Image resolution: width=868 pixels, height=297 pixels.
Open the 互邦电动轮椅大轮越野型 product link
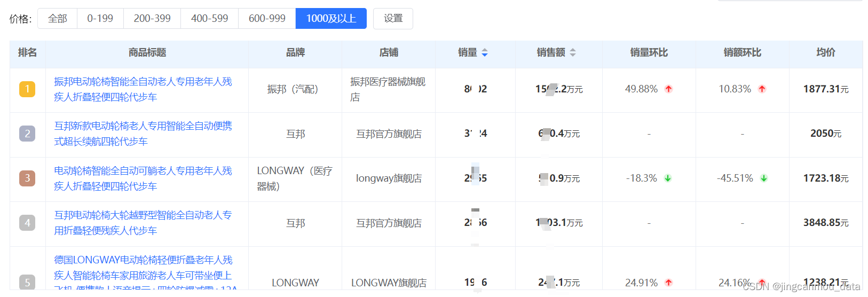(x=143, y=223)
